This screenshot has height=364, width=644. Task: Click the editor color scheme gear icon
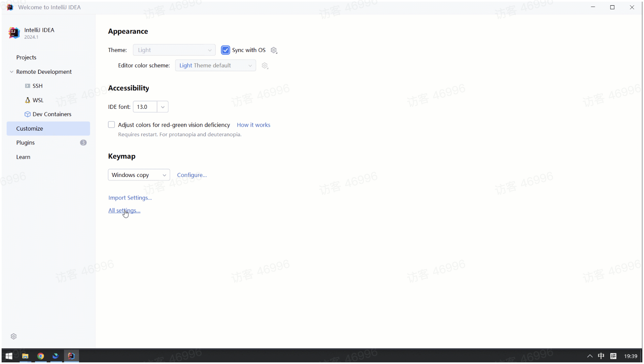(265, 66)
